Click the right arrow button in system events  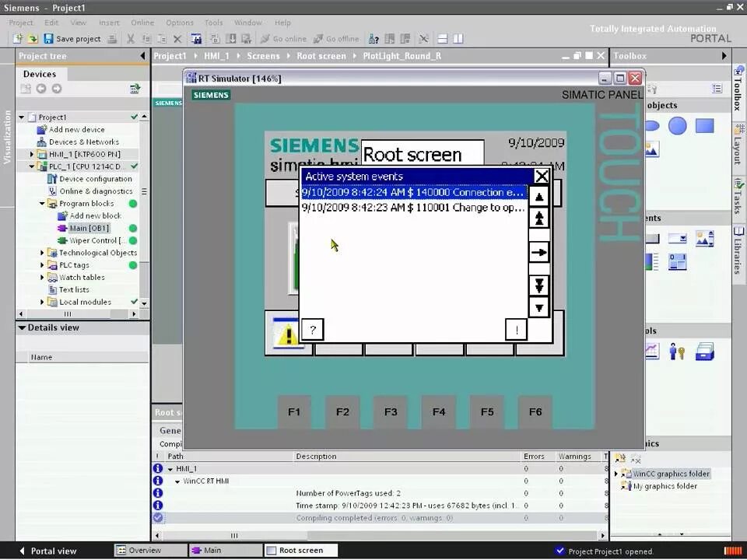pyautogui.click(x=538, y=252)
